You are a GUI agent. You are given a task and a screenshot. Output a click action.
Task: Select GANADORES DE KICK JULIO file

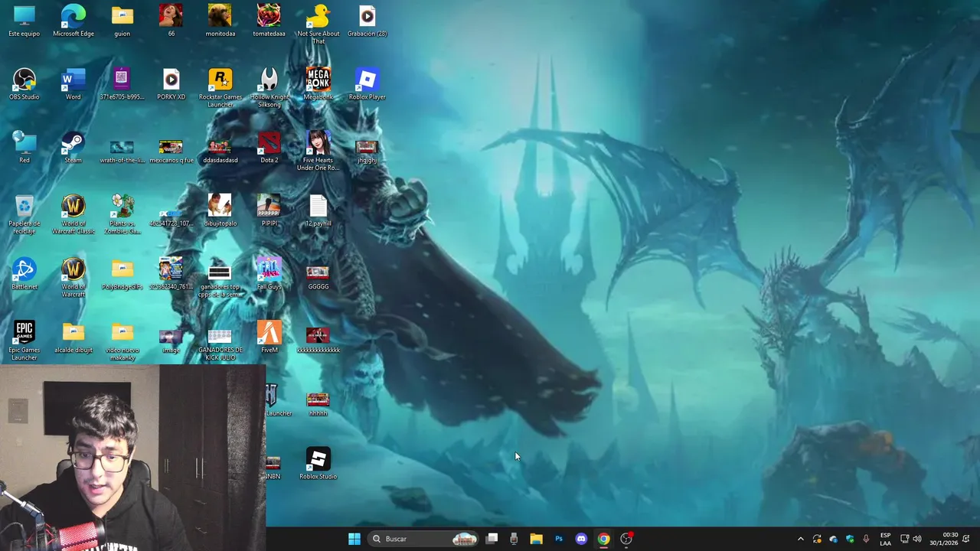[220, 345]
